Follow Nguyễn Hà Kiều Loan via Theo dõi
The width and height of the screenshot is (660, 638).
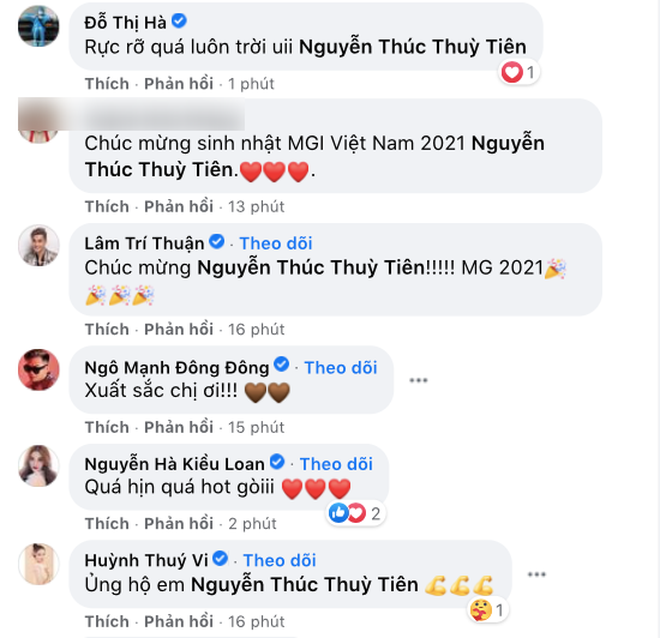[x=336, y=464]
